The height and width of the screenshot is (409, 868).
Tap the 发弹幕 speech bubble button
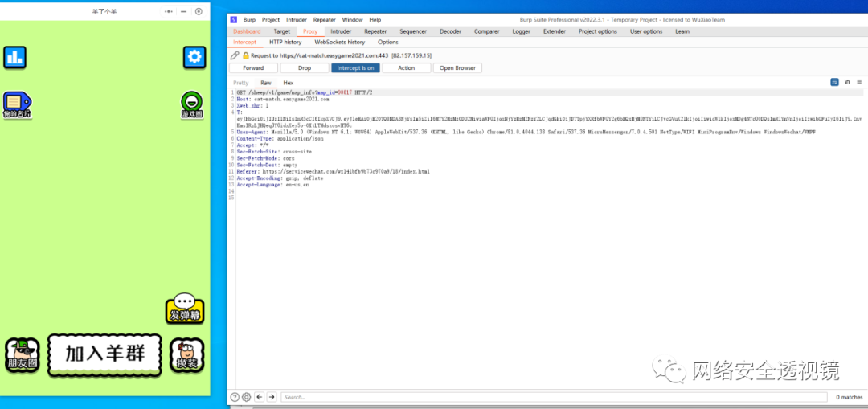click(x=185, y=309)
